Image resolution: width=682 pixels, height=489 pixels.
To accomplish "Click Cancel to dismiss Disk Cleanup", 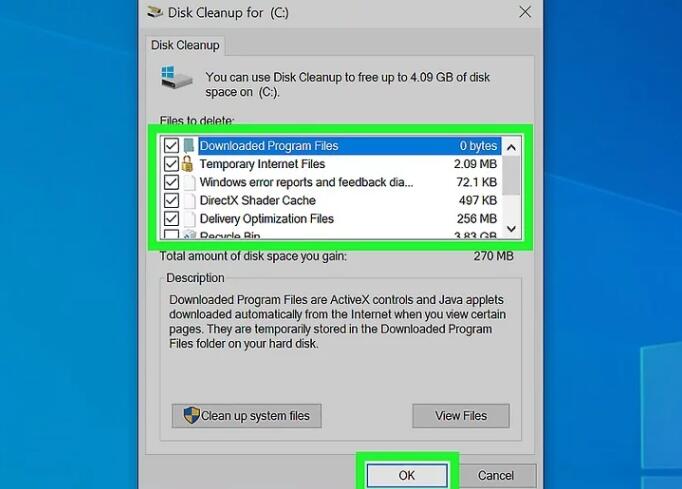I will click(x=496, y=475).
